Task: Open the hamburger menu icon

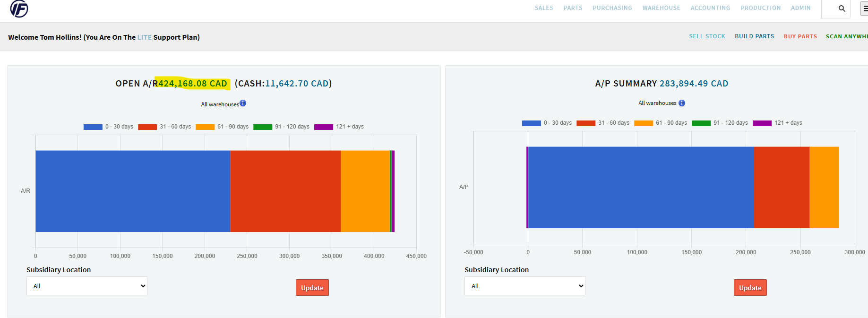Action: (x=865, y=9)
